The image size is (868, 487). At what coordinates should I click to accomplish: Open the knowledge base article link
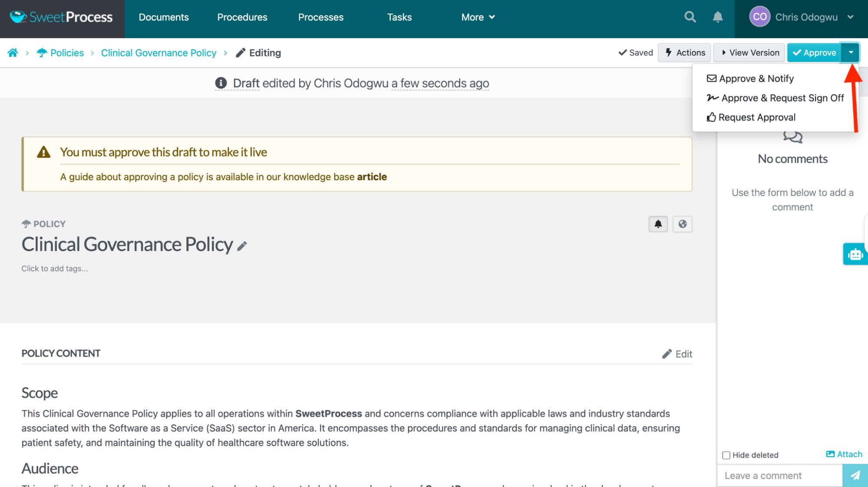372,177
